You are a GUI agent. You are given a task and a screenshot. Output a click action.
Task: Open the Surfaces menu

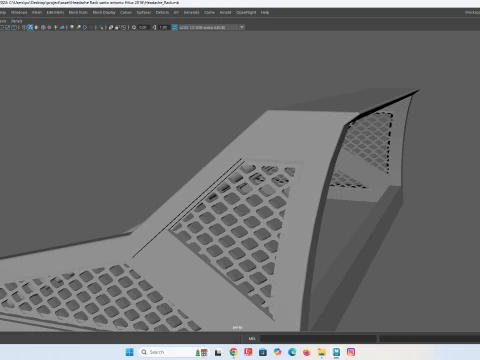(144, 12)
